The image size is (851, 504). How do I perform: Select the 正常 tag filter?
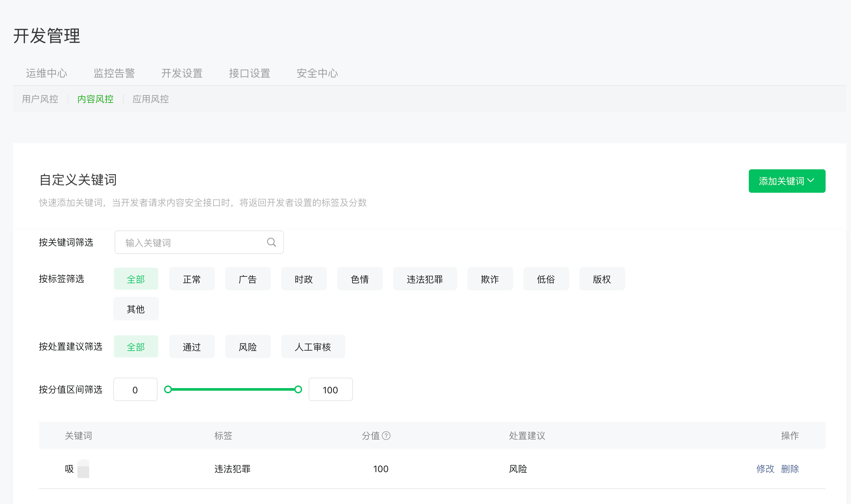click(192, 279)
